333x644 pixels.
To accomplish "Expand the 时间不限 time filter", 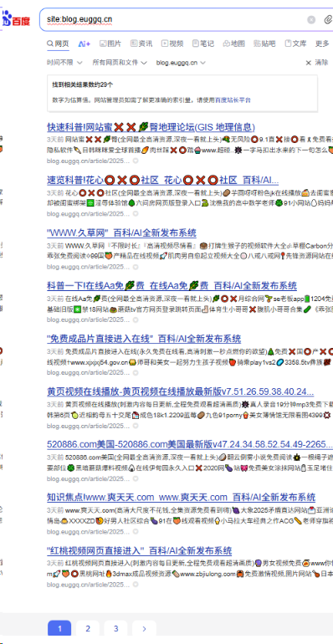I will point(64,63).
